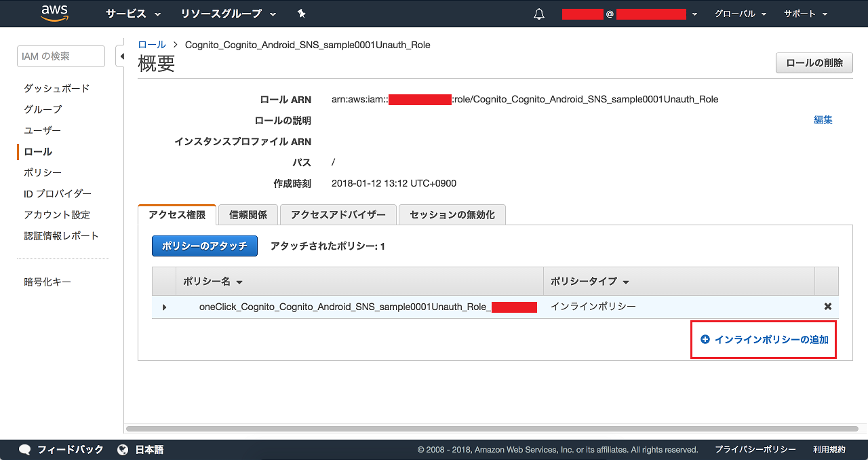Click the ポリシーのアタッチ button
868x460 pixels.
click(x=205, y=246)
